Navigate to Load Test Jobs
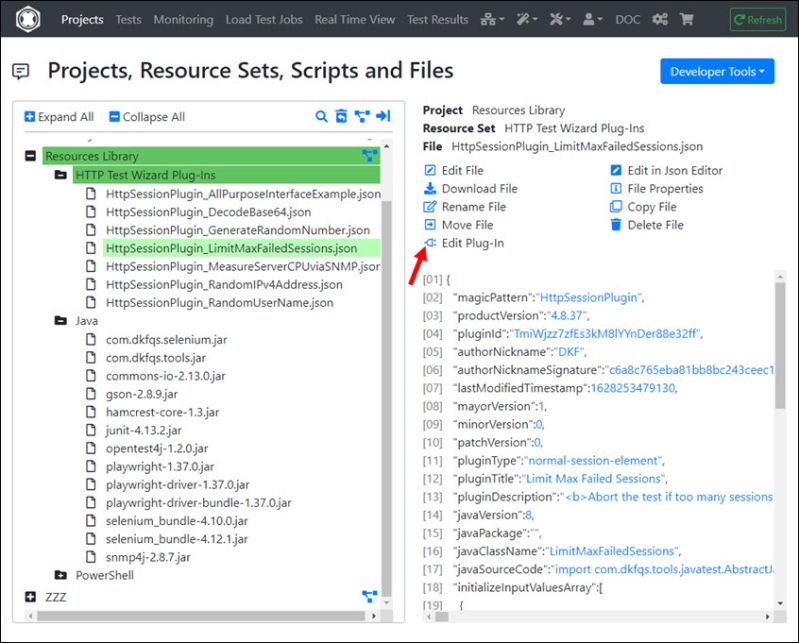Image resolution: width=799 pixels, height=643 pixels. (x=264, y=19)
